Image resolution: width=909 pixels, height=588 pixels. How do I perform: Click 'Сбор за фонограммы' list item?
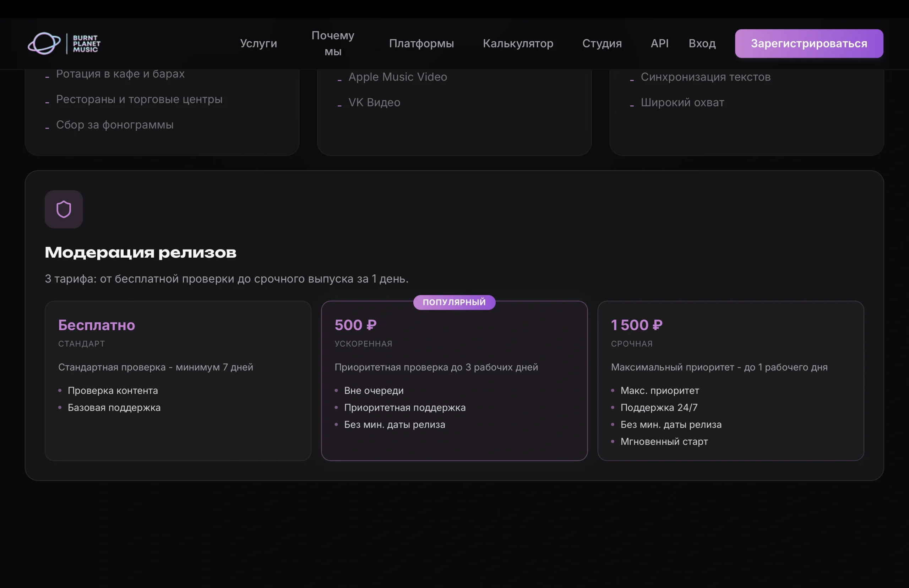click(x=115, y=125)
